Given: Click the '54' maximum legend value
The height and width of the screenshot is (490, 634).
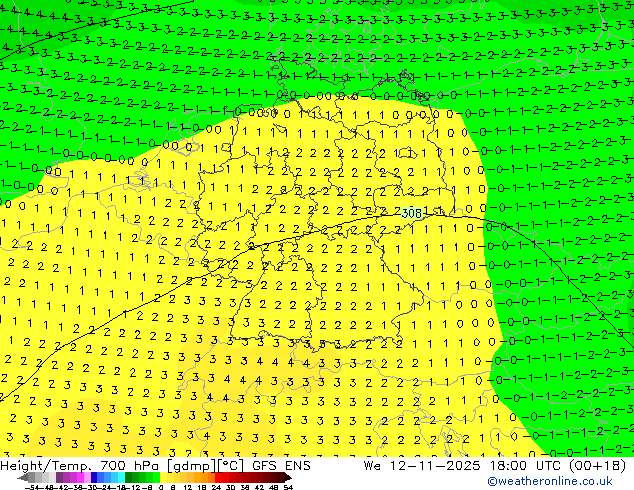Looking at the screenshot, I should coord(288,488).
